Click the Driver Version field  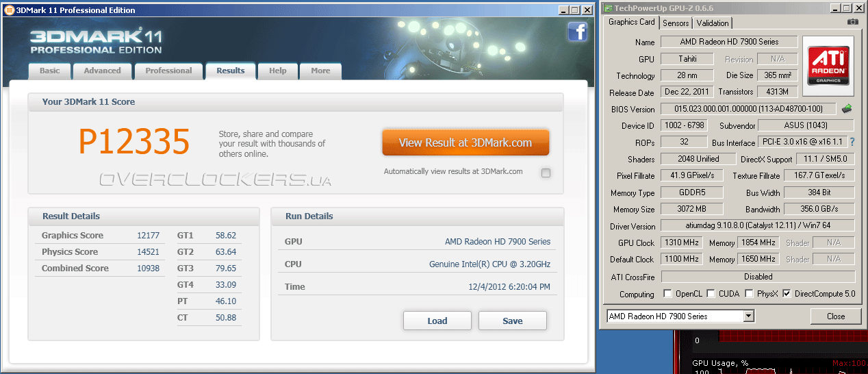point(758,225)
